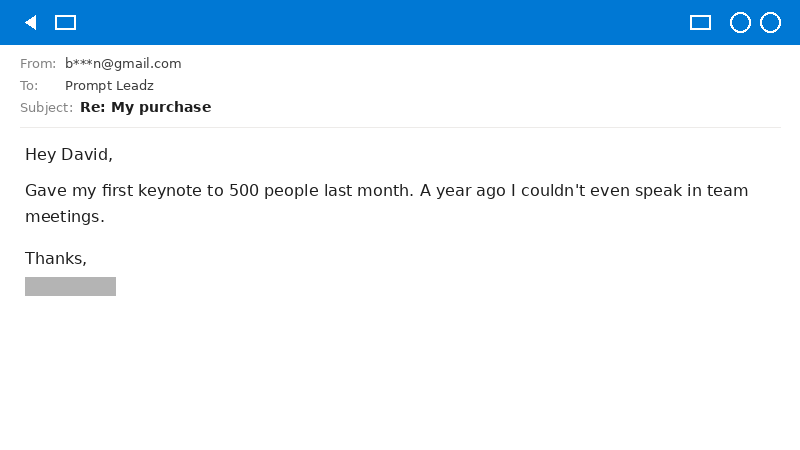Click the gray redacted signature block
The image size is (800, 450).
pos(70,287)
